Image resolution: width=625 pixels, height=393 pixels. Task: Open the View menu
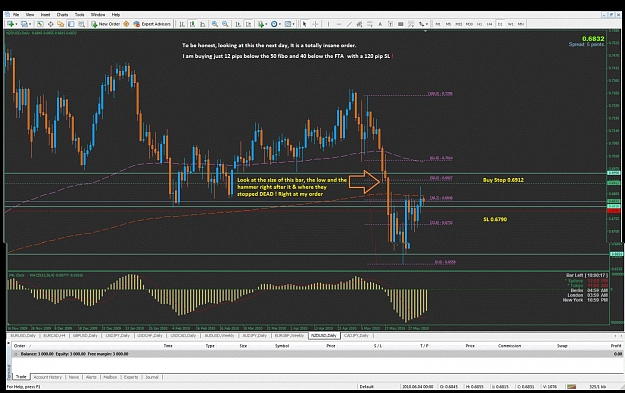[x=30, y=15]
